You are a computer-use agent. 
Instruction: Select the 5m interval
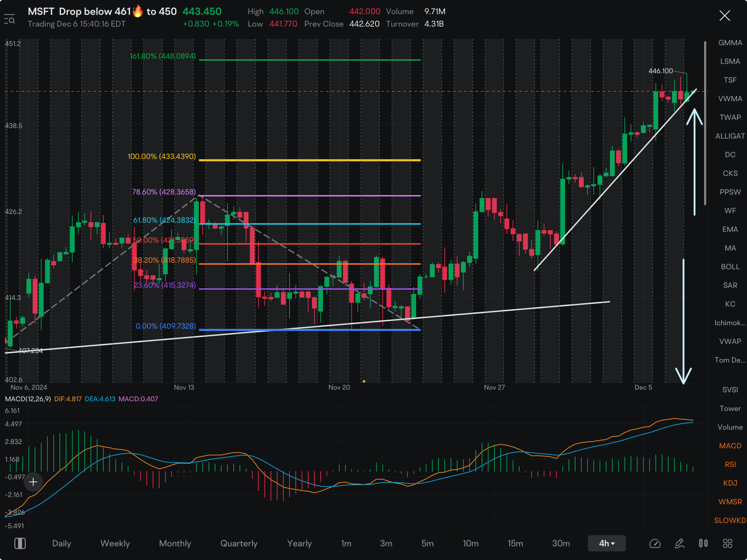[427, 543]
